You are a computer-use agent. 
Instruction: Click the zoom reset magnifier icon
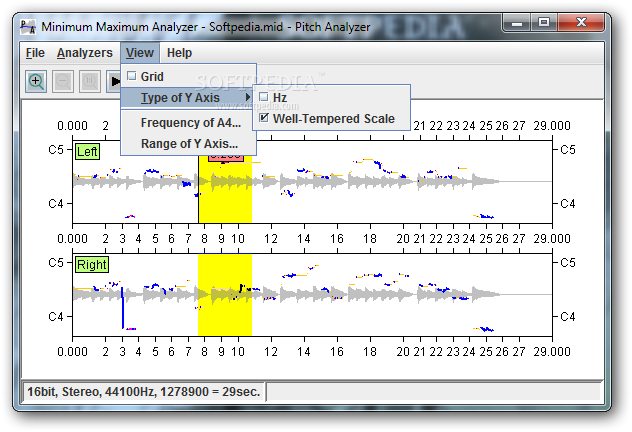tap(89, 81)
